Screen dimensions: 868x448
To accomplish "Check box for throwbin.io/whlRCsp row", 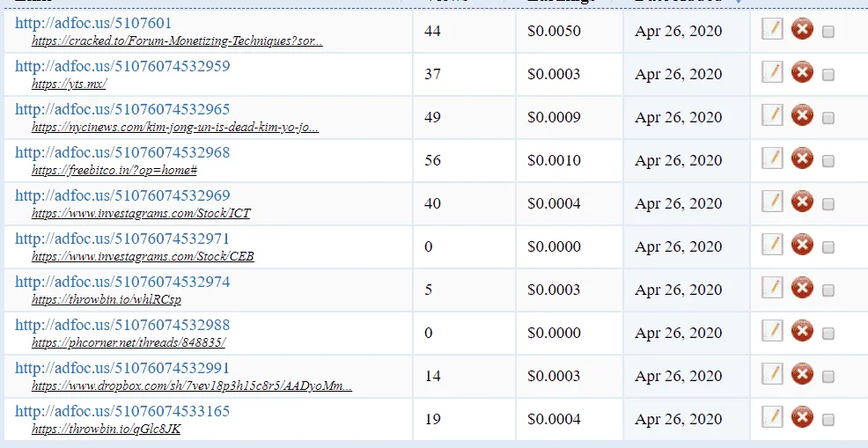I will (x=828, y=290).
